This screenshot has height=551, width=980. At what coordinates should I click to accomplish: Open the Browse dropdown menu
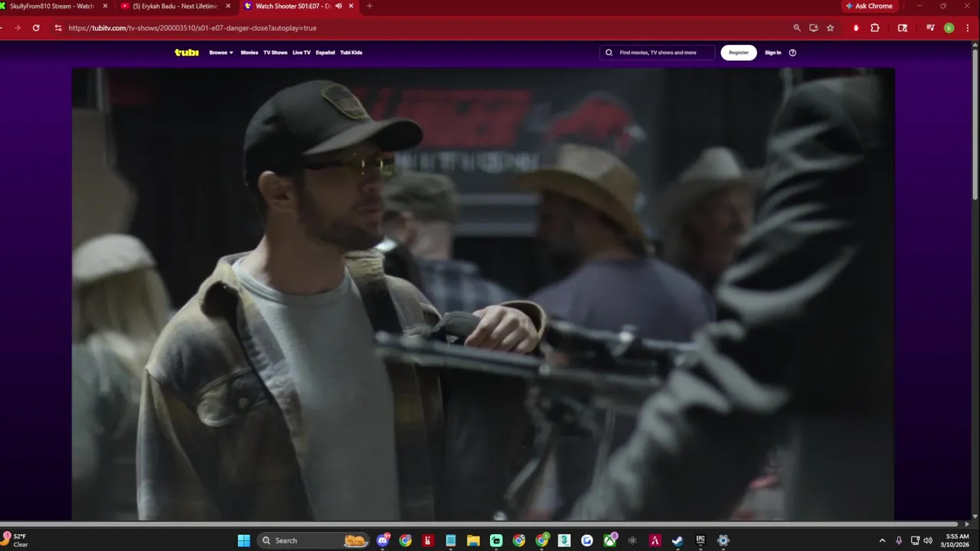[x=221, y=53]
